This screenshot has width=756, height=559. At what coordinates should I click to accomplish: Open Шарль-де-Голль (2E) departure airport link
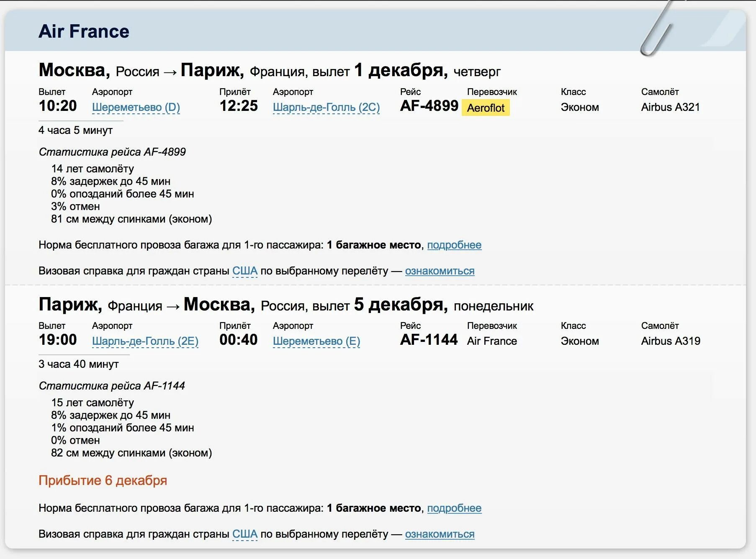pos(145,341)
